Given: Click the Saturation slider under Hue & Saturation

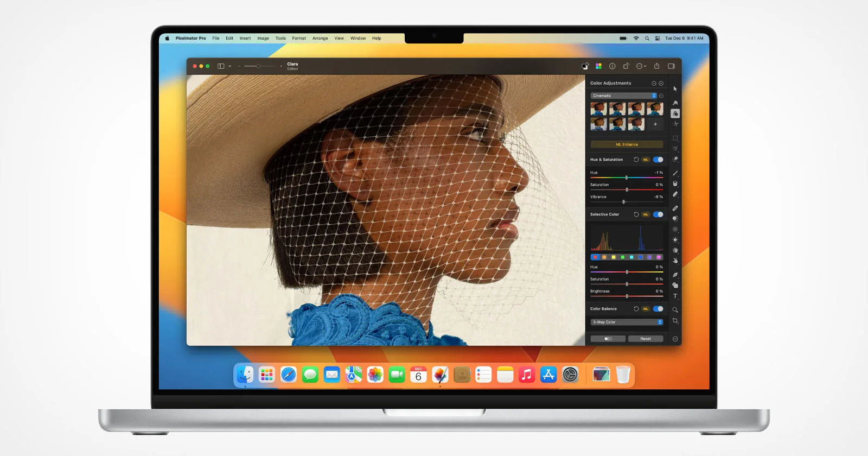Looking at the screenshot, I should [627, 189].
